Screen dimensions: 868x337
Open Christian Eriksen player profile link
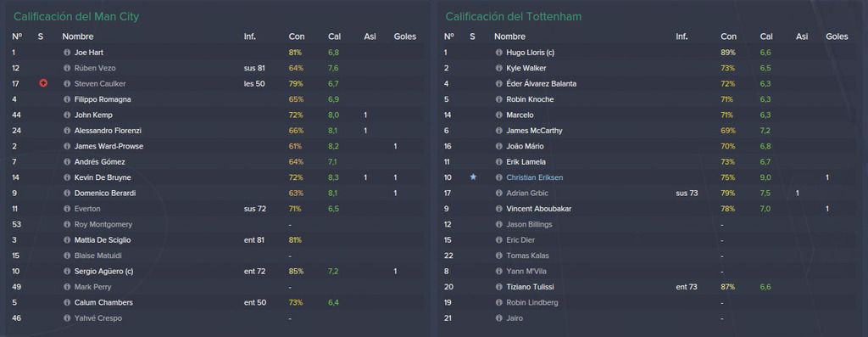click(x=534, y=177)
